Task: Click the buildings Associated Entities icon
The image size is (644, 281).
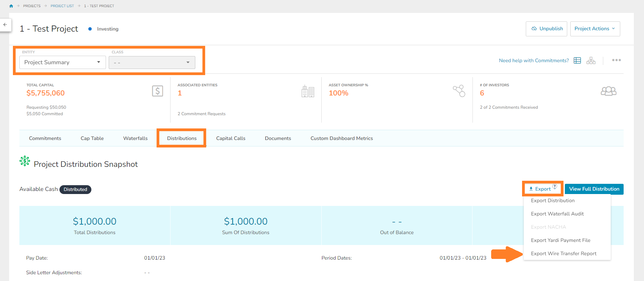Action: pos(308,91)
